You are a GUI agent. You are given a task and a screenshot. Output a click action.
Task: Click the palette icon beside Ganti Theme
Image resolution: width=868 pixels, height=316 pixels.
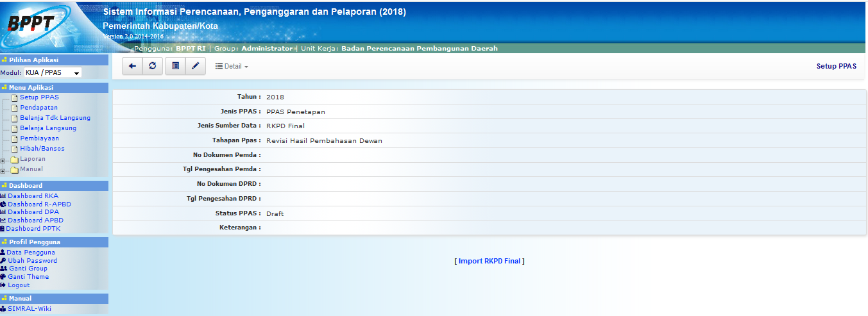(3, 277)
